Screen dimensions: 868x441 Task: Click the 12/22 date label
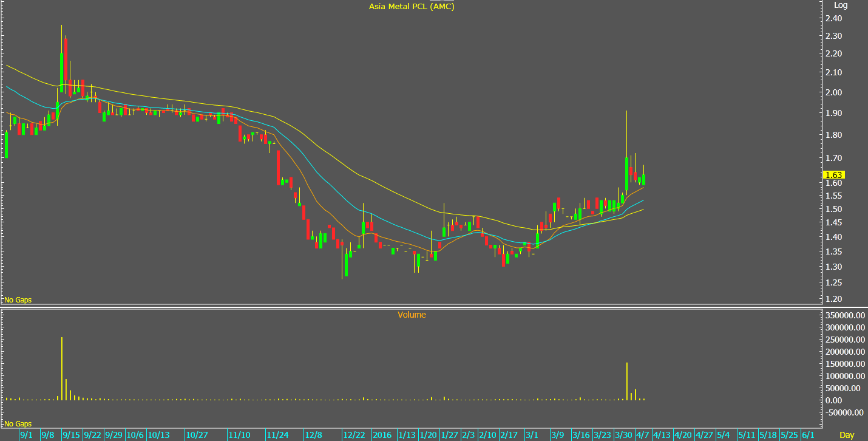point(354,436)
